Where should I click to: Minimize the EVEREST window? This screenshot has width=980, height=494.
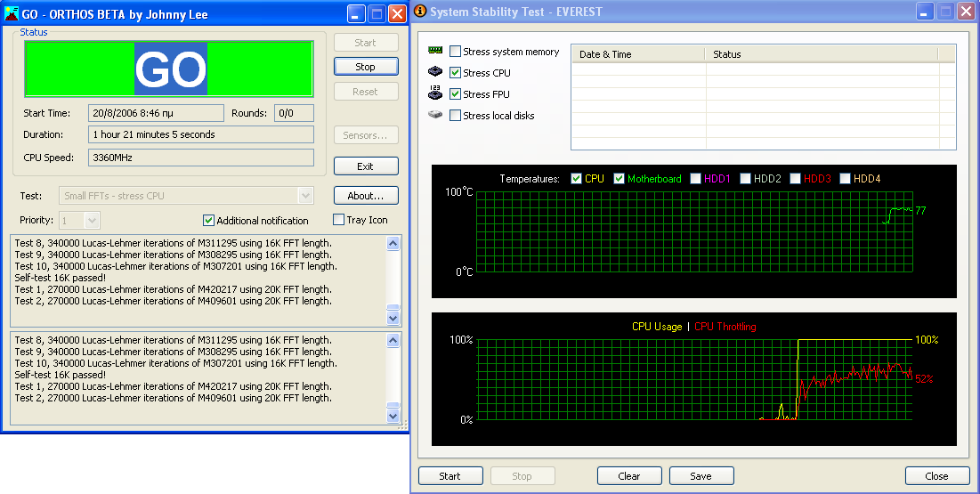(x=925, y=12)
